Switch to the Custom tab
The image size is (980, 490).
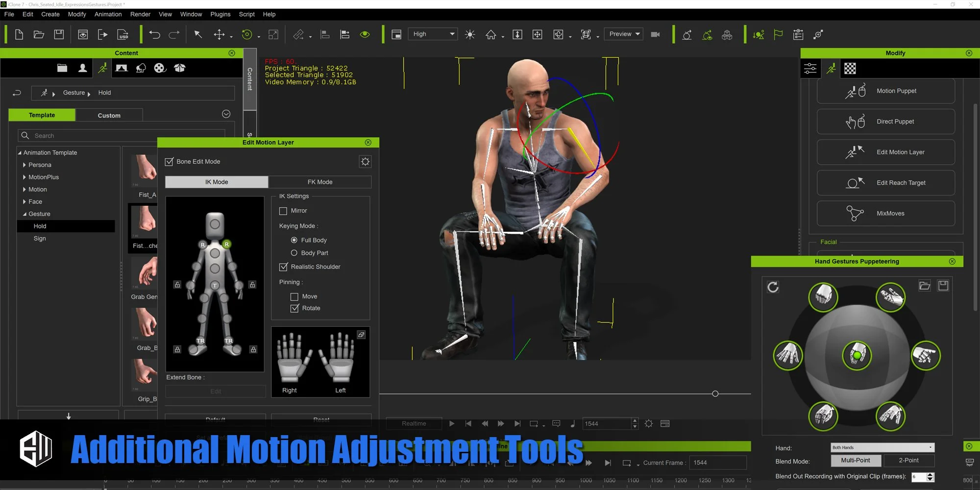109,115
